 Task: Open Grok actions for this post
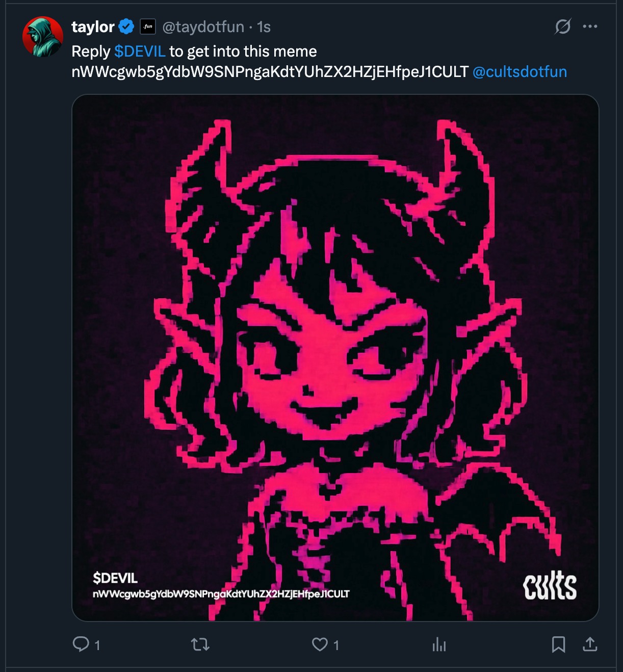[x=563, y=27]
